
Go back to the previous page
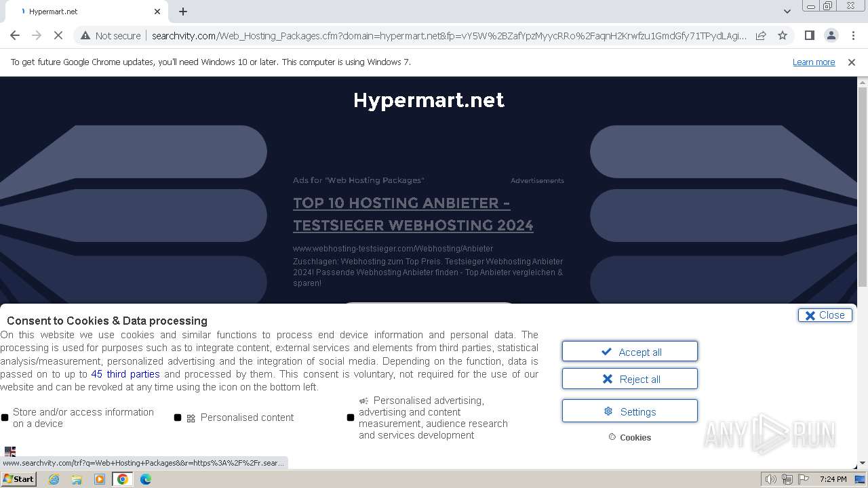click(15, 35)
